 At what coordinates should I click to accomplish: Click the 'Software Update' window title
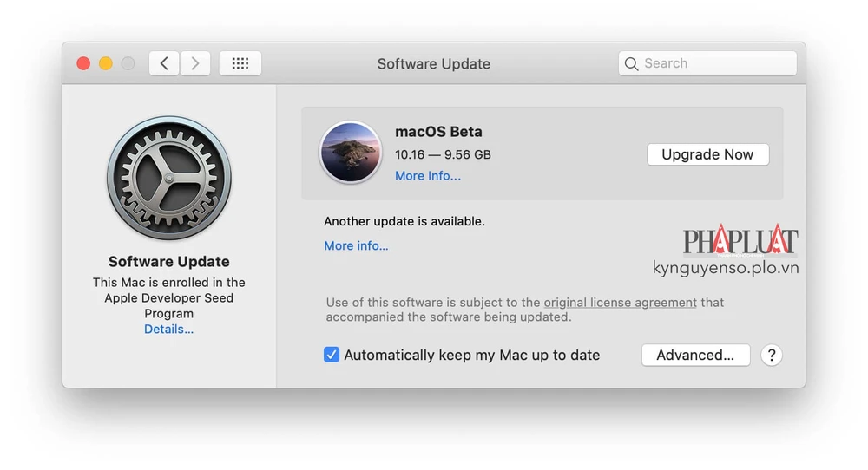coord(433,63)
